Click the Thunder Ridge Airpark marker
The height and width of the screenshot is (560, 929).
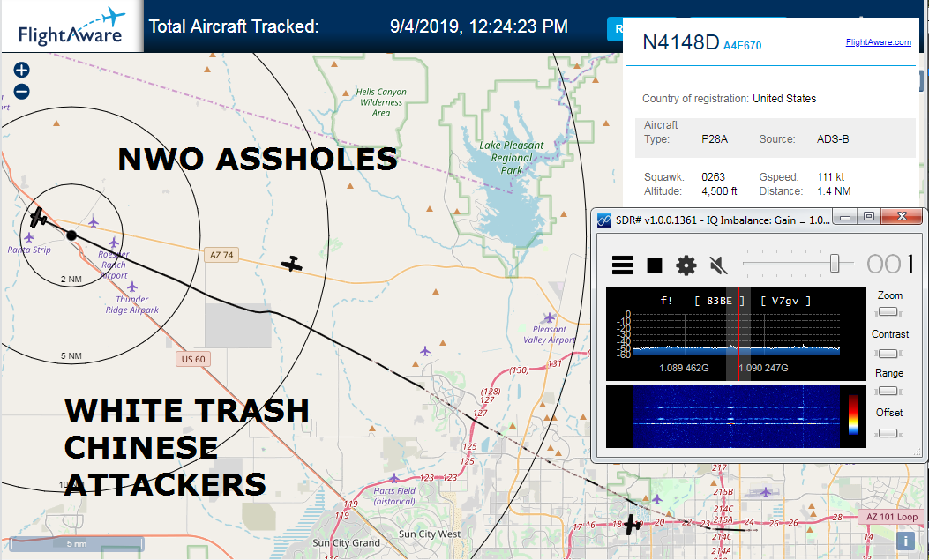point(132,287)
